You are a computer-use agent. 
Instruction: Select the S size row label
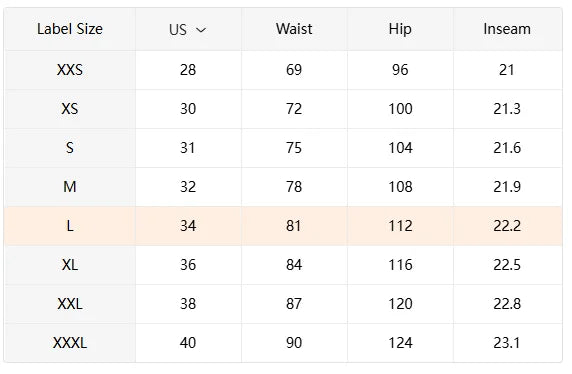pos(70,148)
